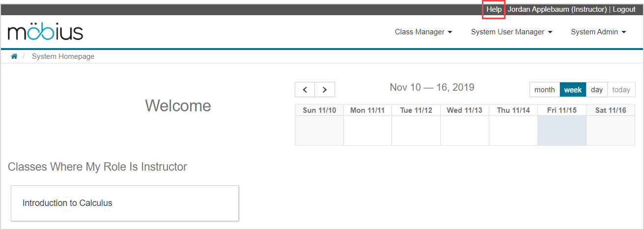
Task: Click the Sat 11/16 column header
Action: (x=611, y=110)
